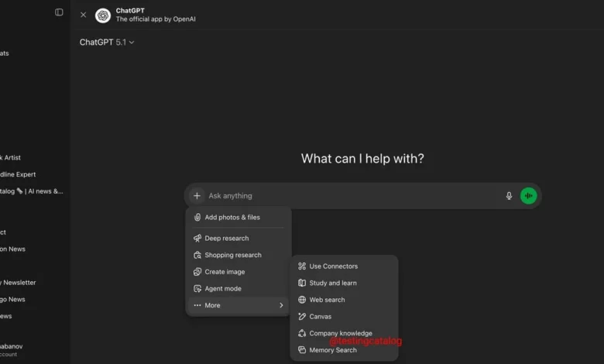Select Shopping research option
The image size is (604, 364).
pyautogui.click(x=232, y=255)
